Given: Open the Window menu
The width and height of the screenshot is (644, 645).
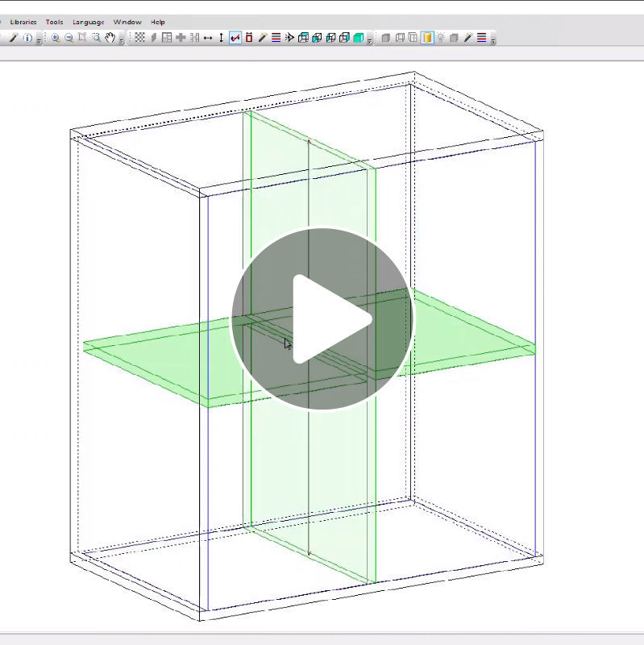Looking at the screenshot, I should 127,22.
